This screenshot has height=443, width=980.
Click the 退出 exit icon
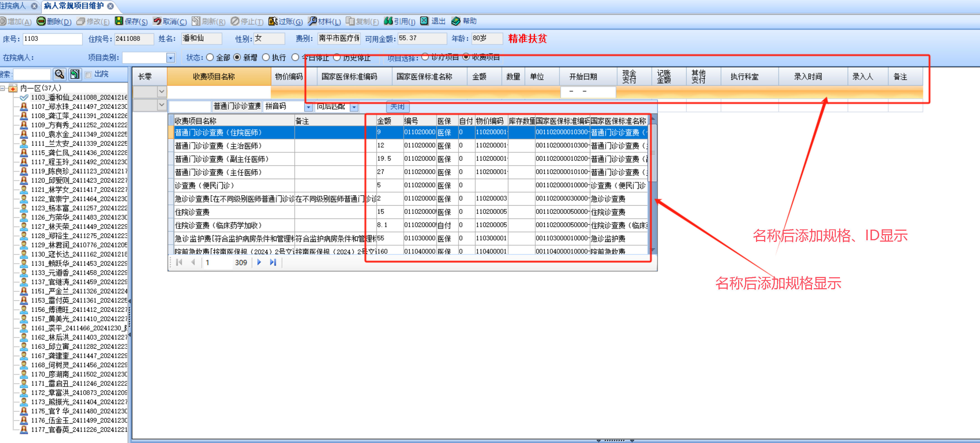tap(424, 21)
